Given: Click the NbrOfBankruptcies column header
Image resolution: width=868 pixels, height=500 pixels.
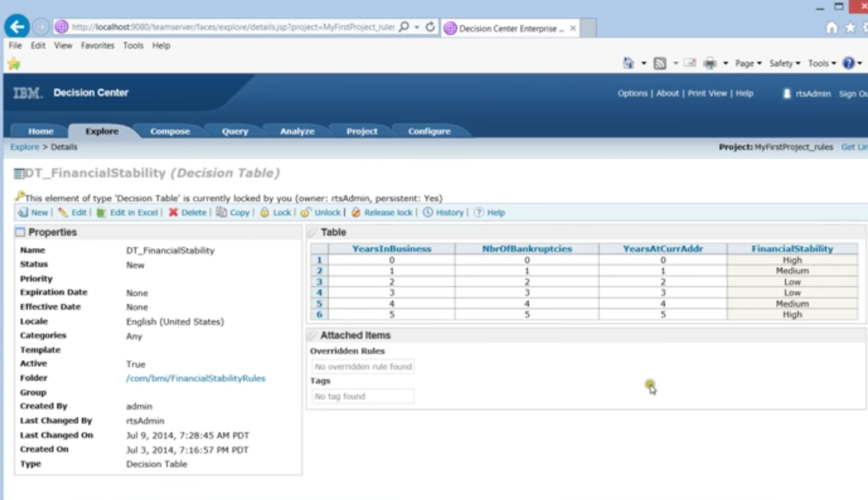Looking at the screenshot, I should click(x=527, y=249).
